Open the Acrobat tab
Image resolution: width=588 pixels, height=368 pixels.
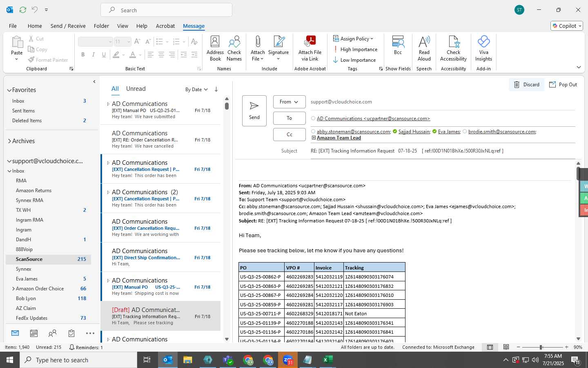[165, 26]
